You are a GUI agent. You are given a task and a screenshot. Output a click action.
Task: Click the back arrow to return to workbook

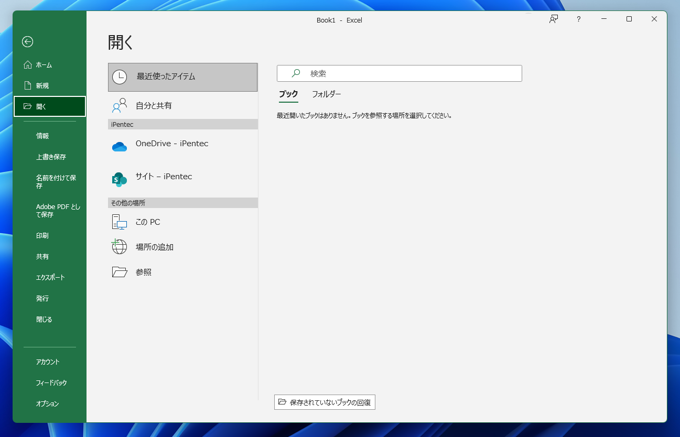(x=27, y=42)
